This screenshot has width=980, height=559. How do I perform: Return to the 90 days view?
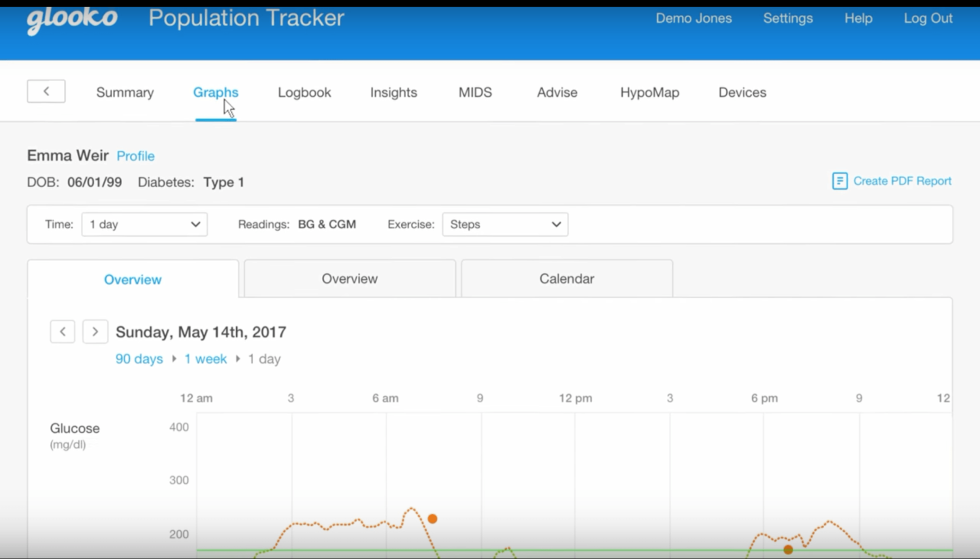point(139,359)
